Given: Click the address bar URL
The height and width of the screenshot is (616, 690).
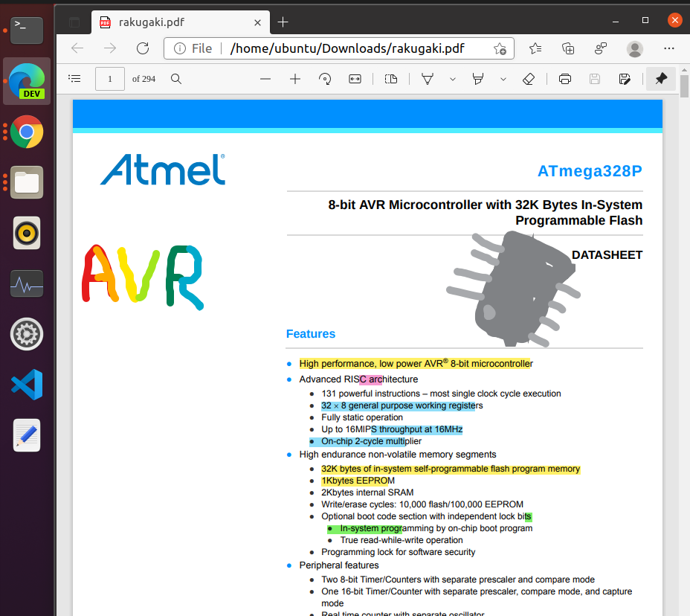Looking at the screenshot, I should (x=347, y=48).
